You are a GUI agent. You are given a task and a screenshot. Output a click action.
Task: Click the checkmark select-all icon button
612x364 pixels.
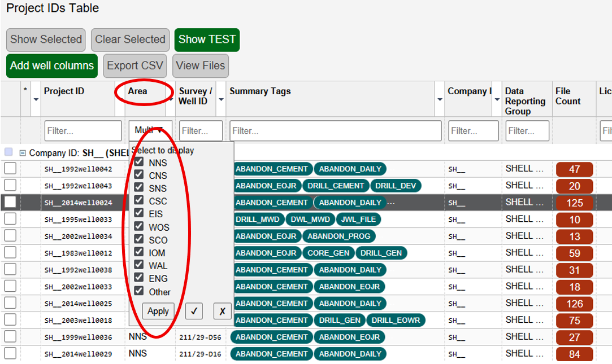tap(194, 311)
